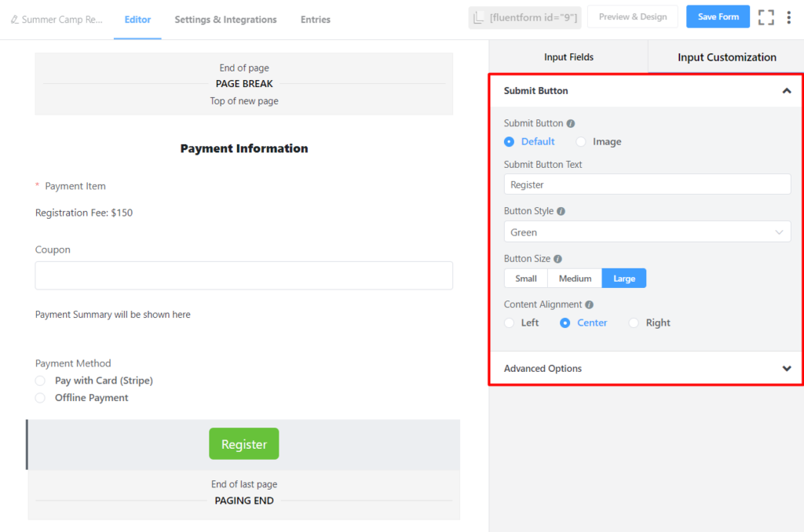
Task: Open the Button Style Green dropdown
Action: coord(647,232)
